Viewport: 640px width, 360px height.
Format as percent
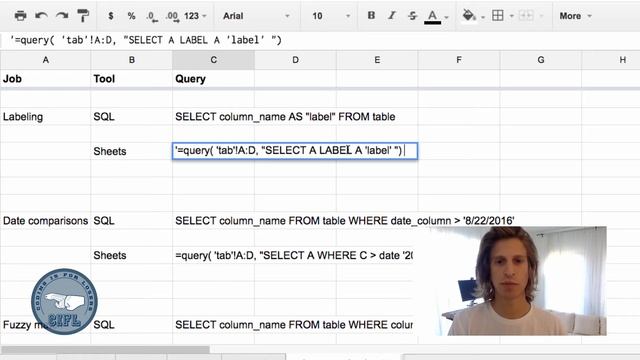[131, 16]
